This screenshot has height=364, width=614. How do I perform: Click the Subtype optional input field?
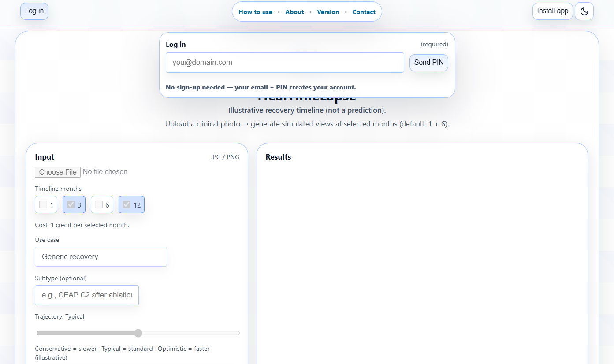[x=86, y=295]
